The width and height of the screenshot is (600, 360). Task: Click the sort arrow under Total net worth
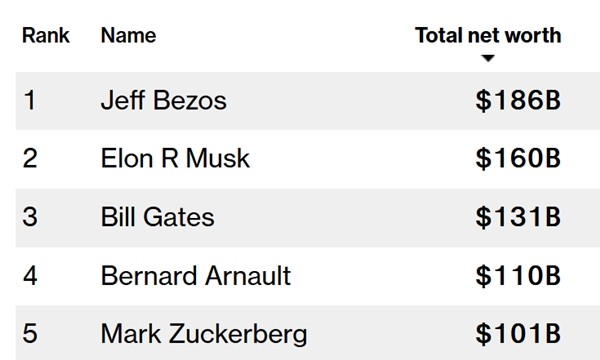coord(488,58)
